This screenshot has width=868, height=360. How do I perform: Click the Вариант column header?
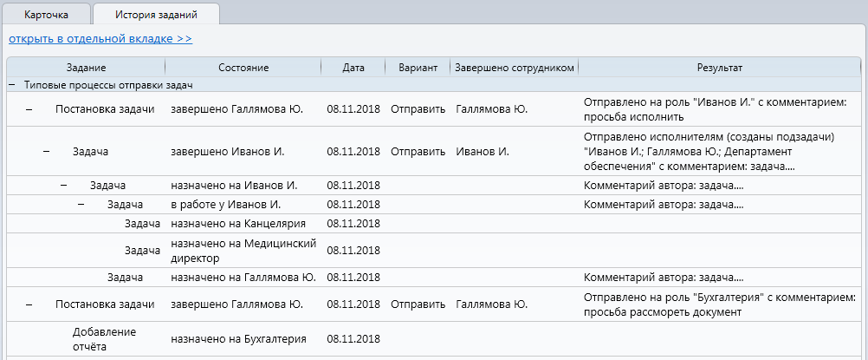pos(418,68)
